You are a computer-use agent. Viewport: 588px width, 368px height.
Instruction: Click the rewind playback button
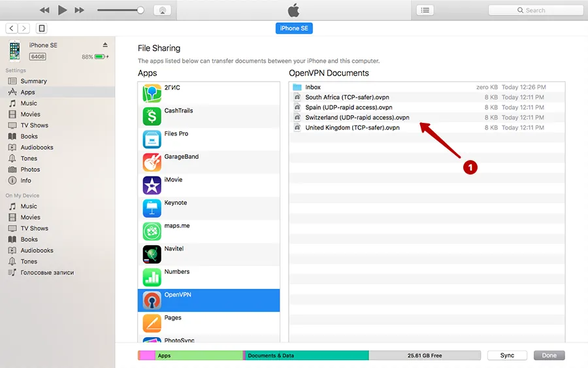tap(44, 10)
